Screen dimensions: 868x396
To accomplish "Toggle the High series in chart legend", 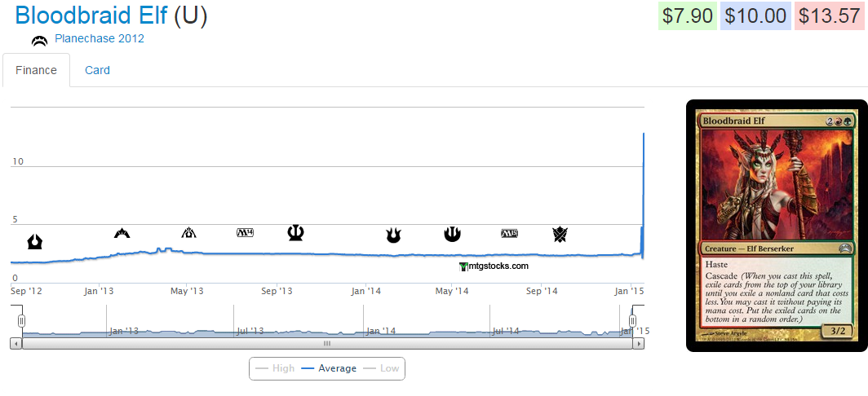I will pos(275,368).
